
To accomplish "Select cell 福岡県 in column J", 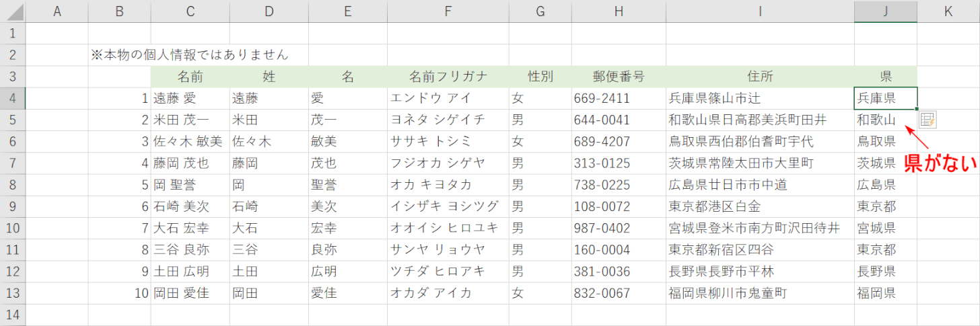I will pyautogui.click(x=886, y=294).
